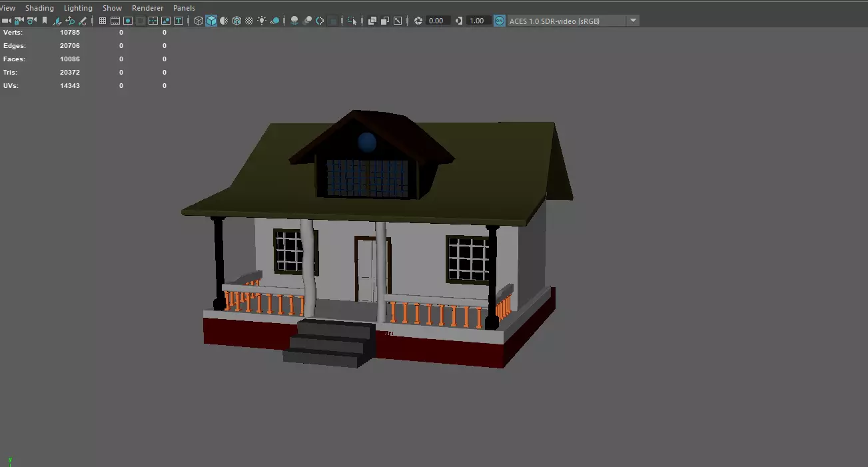Select the 2D Pan/Zoom icon
868x467 pixels.
click(x=70, y=21)
